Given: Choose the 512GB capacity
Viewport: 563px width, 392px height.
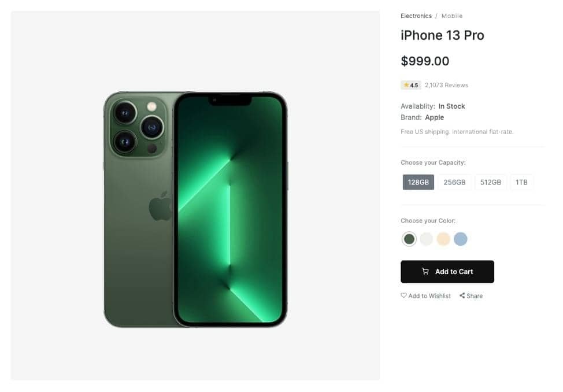Looking at the screenshot, I should click(491, 183).
